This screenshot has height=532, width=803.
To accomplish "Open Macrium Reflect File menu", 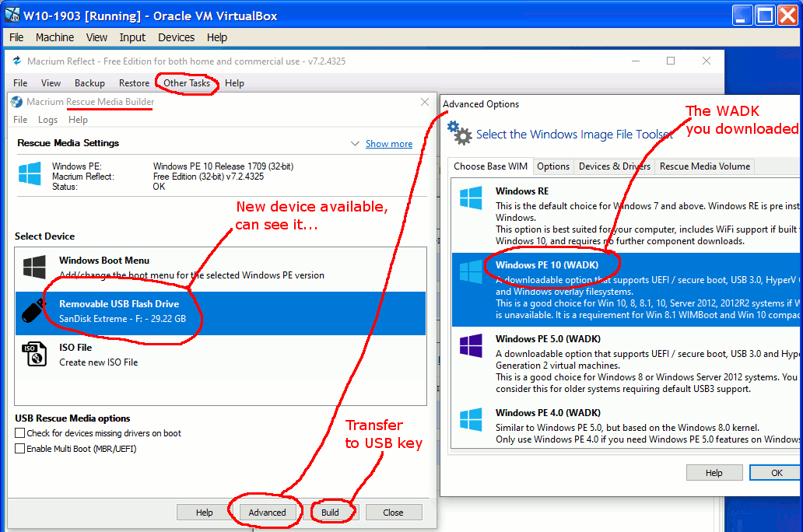I will [20, 83].
